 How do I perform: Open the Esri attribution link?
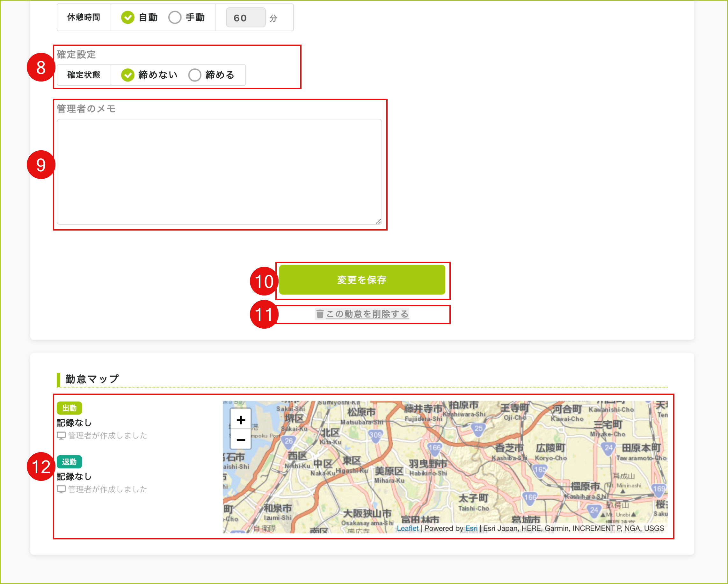pos(471,528)
